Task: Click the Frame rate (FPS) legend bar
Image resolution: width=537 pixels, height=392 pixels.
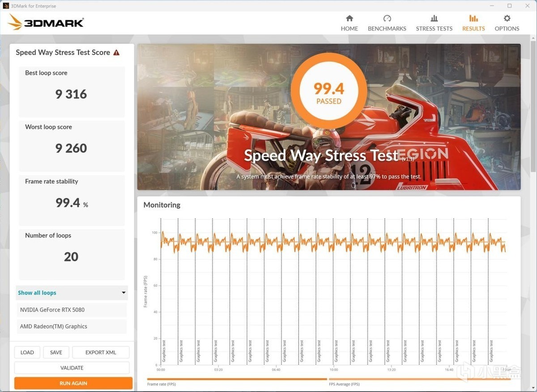Action: click(x=237, y=379)
